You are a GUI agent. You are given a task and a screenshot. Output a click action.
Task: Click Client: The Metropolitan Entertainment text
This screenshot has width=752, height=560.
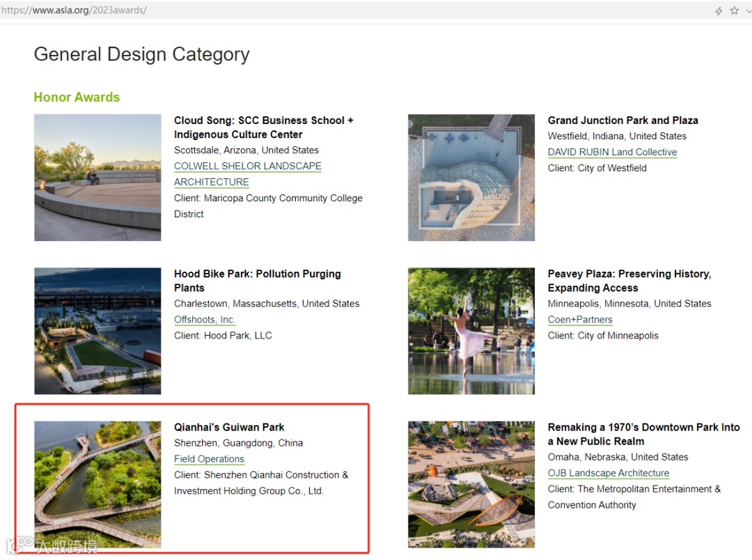pyautogui.click(x=634, y=497)
